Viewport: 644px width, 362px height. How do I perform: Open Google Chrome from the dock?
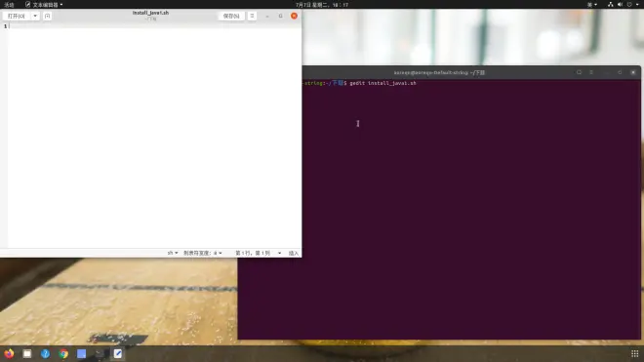[x=63, y=353]
